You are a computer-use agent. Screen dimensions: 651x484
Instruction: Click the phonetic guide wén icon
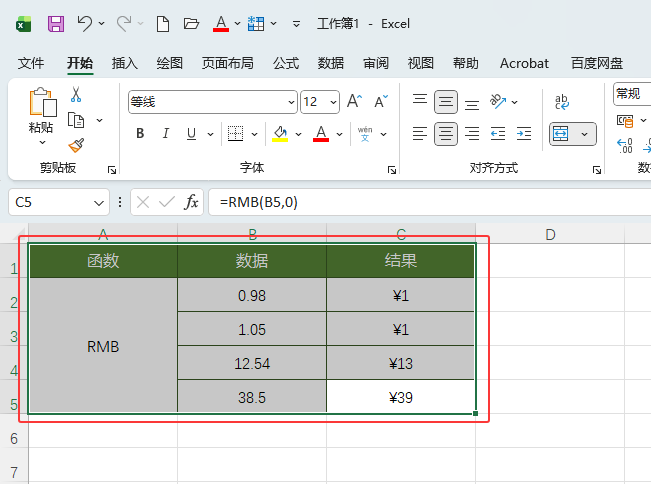tap(365, 134)
